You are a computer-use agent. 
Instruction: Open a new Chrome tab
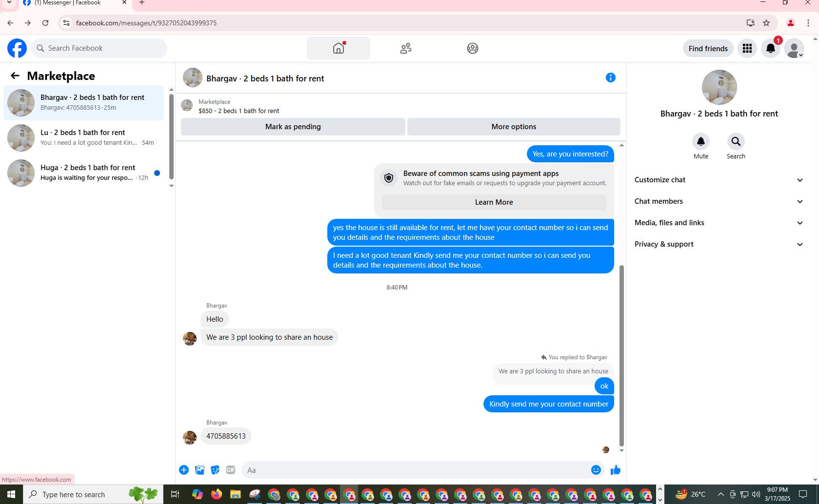click(x=142, y=3)
